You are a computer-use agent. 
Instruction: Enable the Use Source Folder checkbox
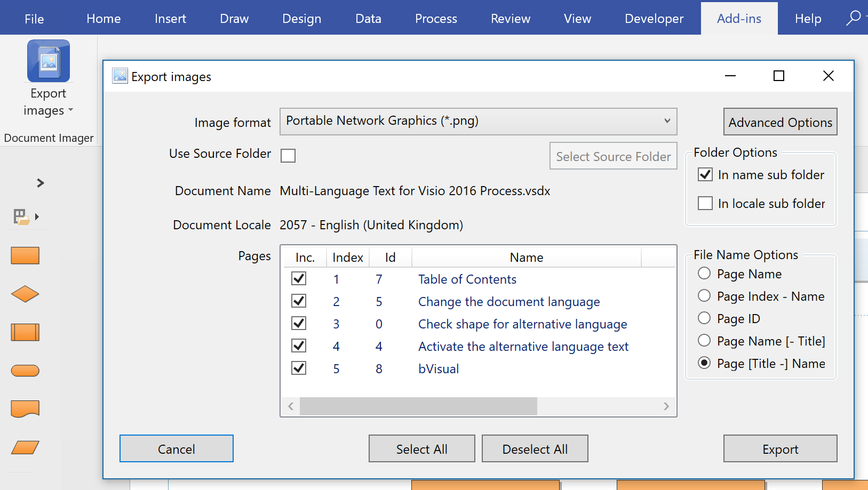coord(288,155)
